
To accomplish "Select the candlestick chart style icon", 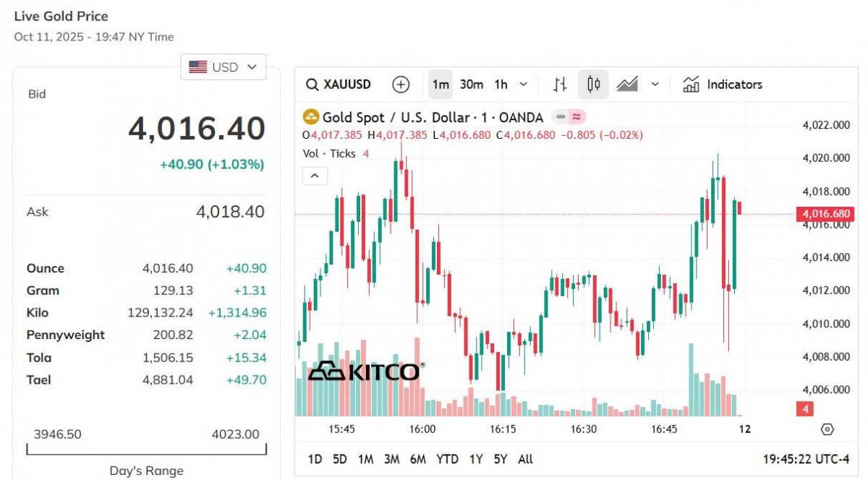I will click(593, 85).
